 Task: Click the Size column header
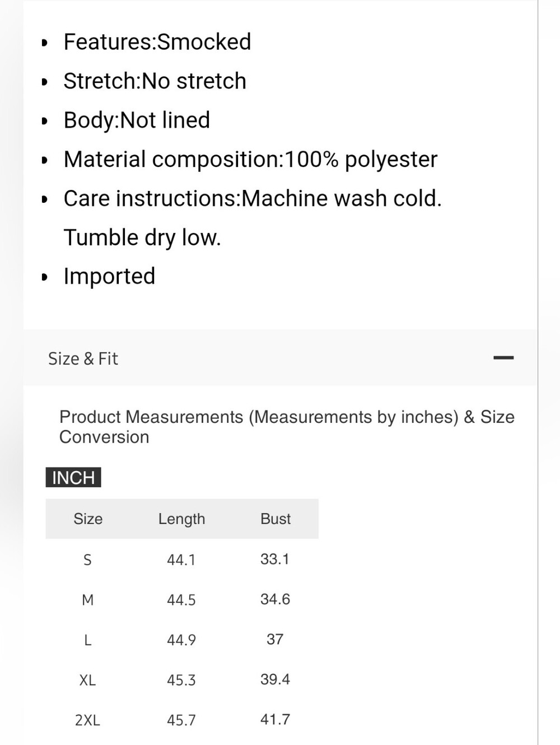(x=88, y=519)
